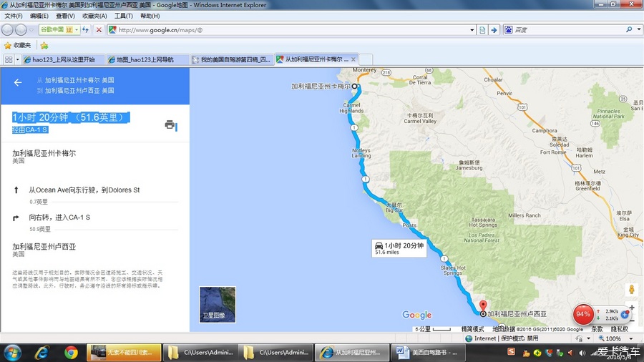
Task: Click the route time bubble on map
Action: click(x=399, y=248)
